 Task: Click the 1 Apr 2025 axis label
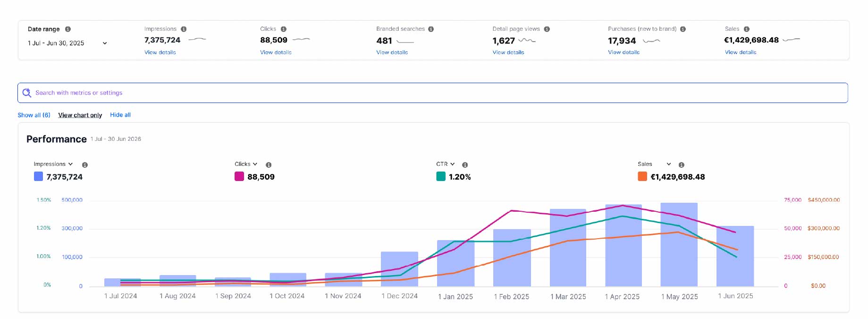(x=622, y=297)
